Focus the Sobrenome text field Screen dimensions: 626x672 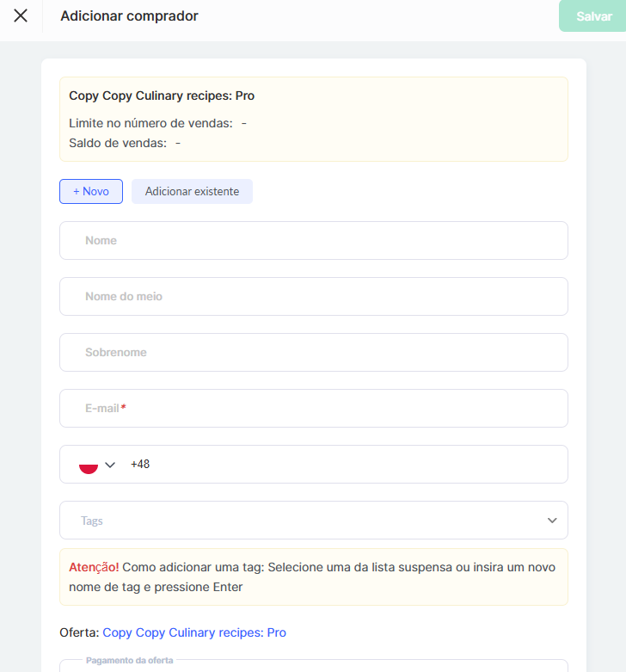pyautogui.click(x=313, y=353)
